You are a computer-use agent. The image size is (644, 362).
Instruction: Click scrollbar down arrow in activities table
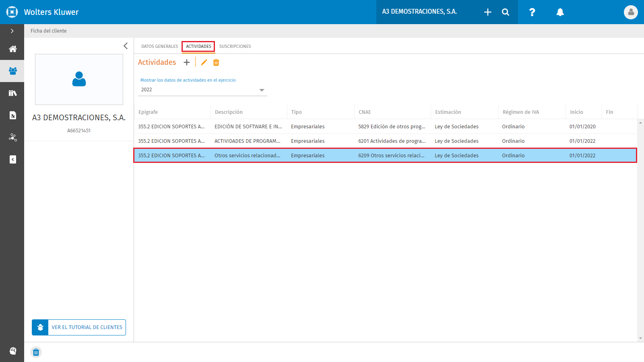point(640,338)
